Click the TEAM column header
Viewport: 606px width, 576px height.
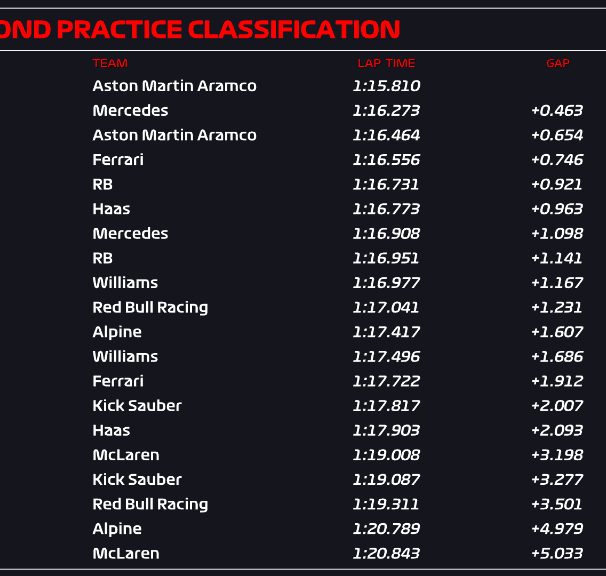[x=110, y=63]
